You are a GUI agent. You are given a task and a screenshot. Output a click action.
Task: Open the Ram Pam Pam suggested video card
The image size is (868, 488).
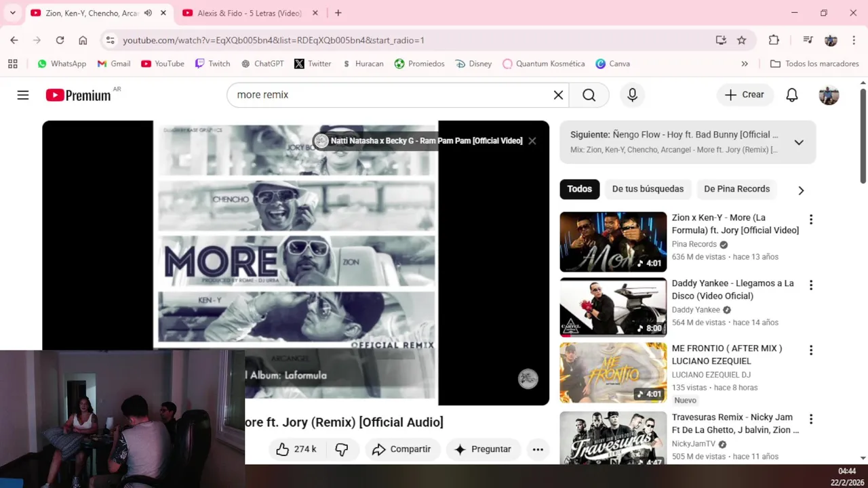point(419,141)
